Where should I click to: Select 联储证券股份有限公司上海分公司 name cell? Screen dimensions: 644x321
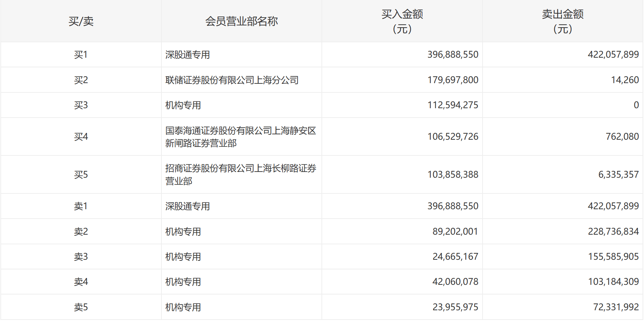tap(232, 80)
